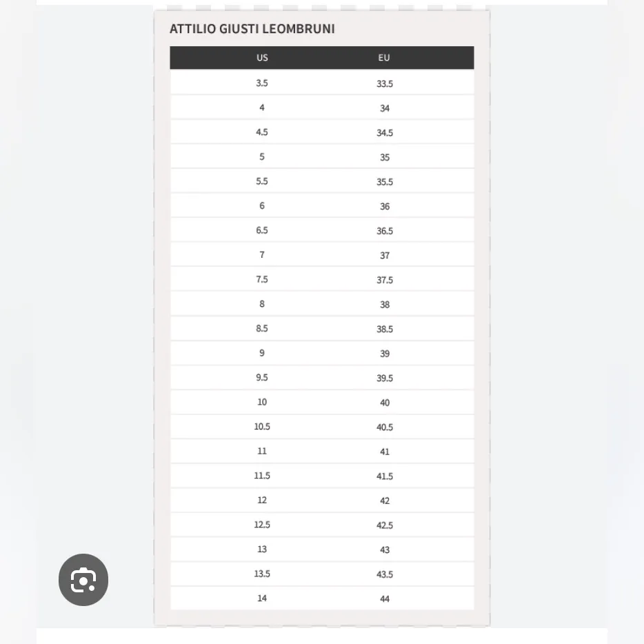The image size is (644, 644).
Task: Click the EU size 34 cell
Action: point(385,108)
